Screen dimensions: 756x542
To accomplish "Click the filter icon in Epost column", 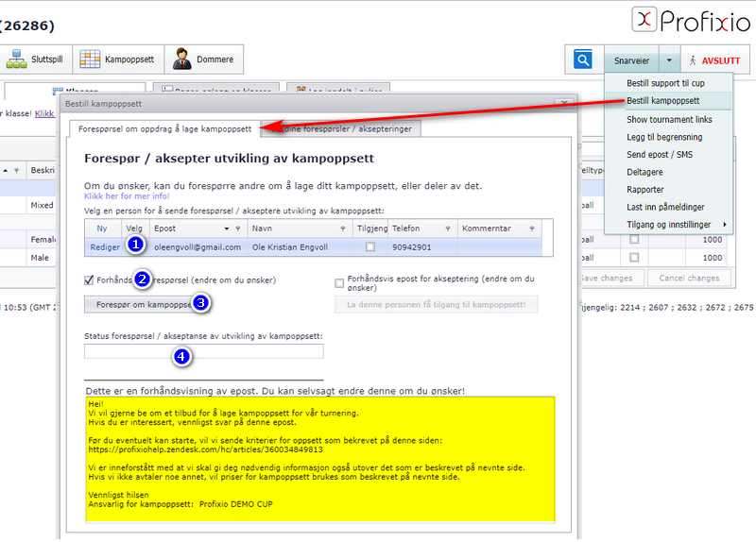I will (238, 229).
